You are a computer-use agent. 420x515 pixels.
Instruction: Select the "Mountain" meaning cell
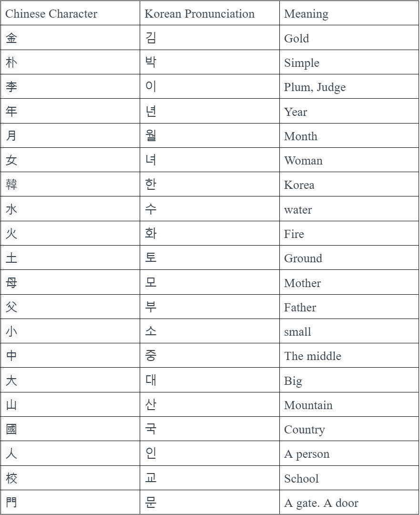point(308,405)
